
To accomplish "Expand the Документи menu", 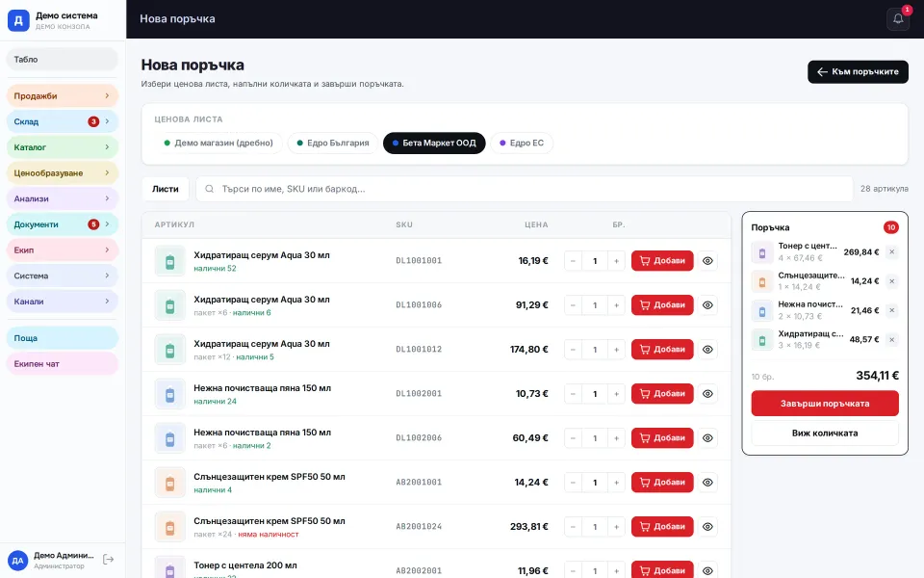I will [63, 224].
